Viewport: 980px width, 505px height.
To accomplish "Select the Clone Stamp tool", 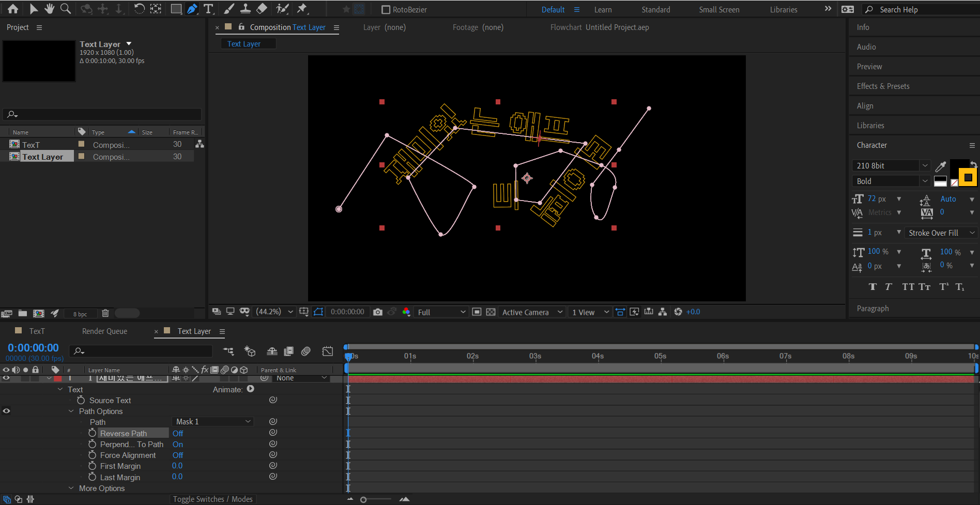I will tap(246, 9).
